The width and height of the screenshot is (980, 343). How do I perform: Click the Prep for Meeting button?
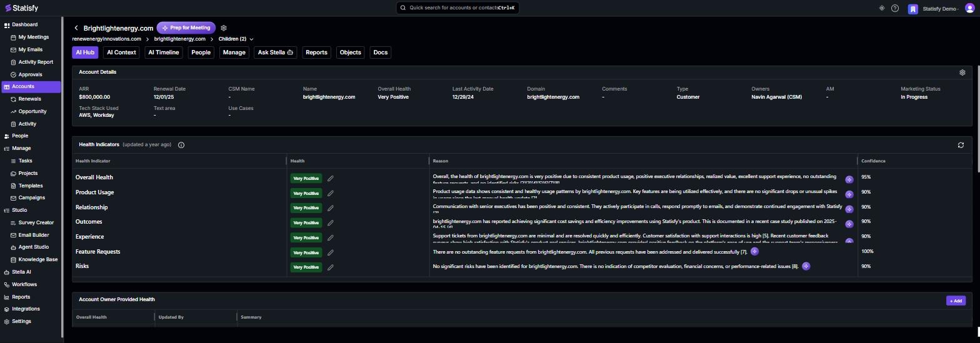point(186,28)
